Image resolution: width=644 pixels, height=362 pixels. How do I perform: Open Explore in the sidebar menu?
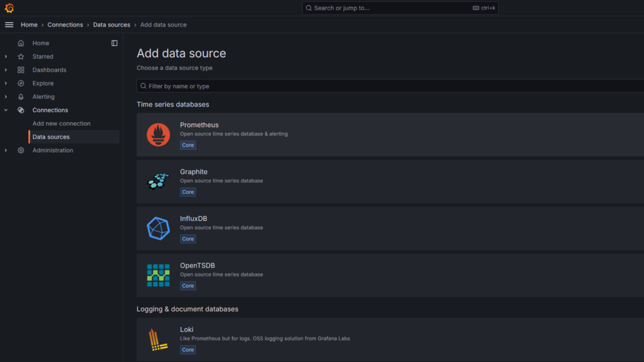43,83
